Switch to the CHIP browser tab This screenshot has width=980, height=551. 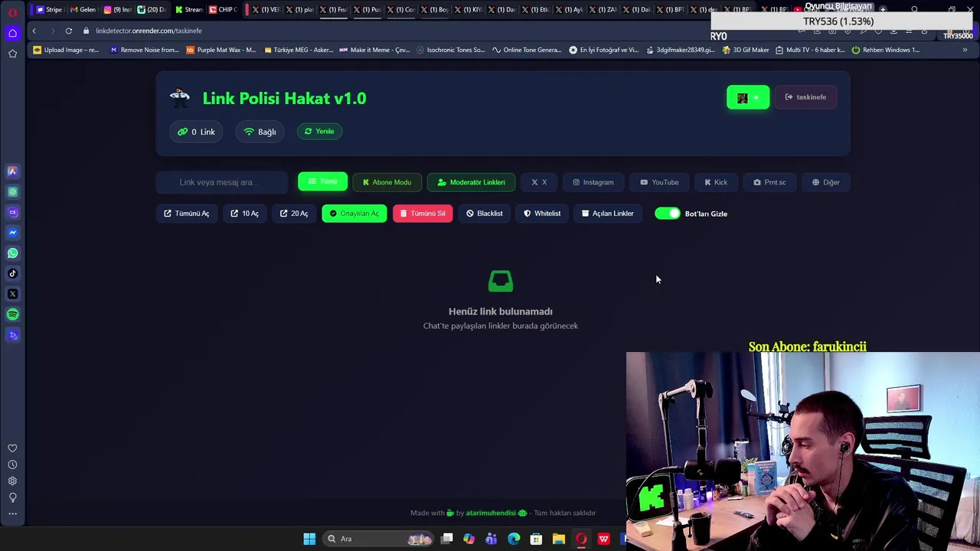coord(223,10)
